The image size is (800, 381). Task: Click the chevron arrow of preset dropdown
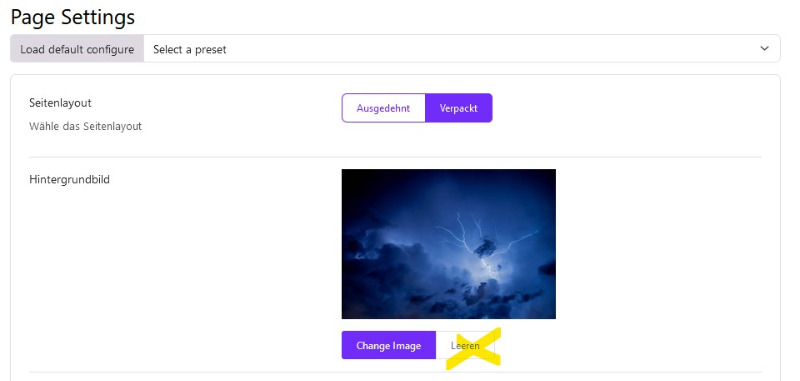[764, 48]
